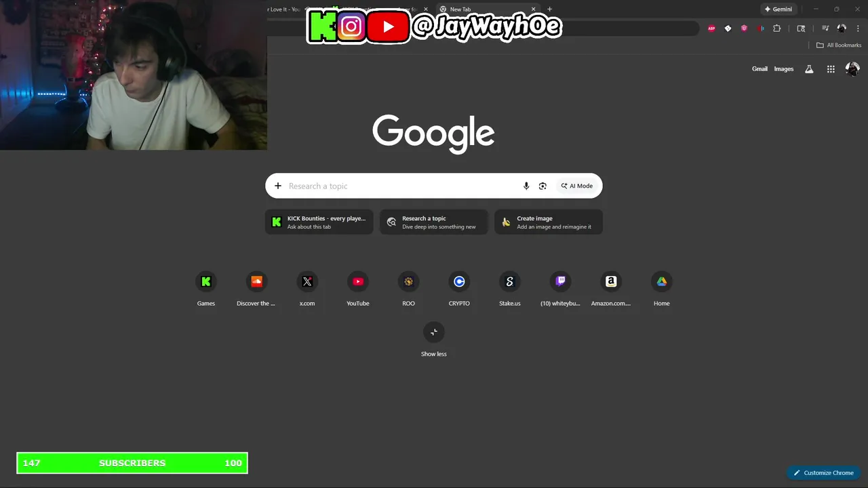Image resolution: width=868 pixels, height=488 pixels.
Task: Open the Gmail link
Action: click(759, 69)
